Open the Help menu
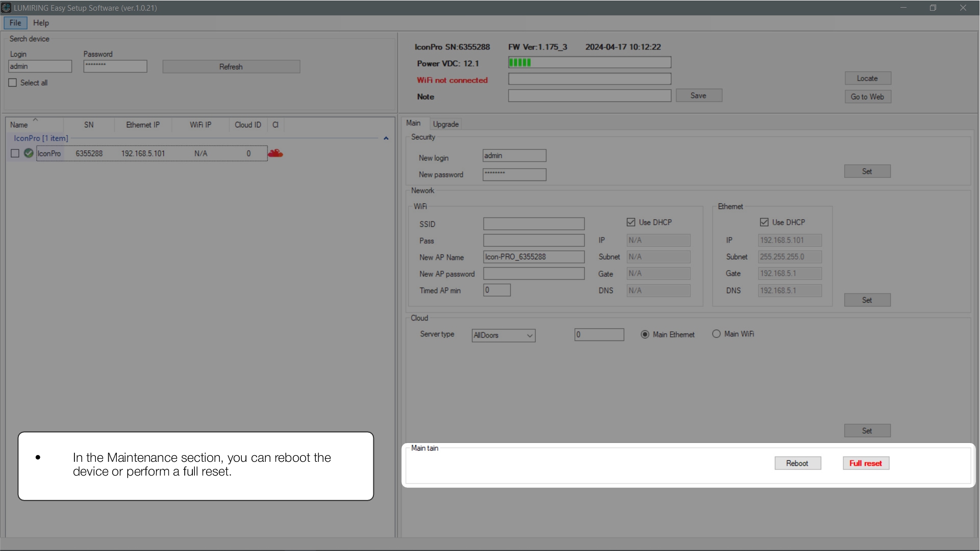980x551 pixels. [x=41, y=23]
